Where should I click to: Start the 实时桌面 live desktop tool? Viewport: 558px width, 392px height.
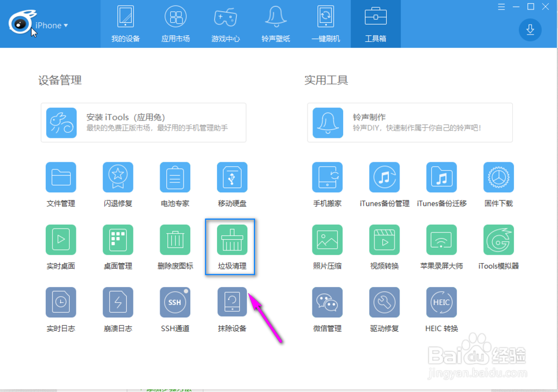click(61, 239)
